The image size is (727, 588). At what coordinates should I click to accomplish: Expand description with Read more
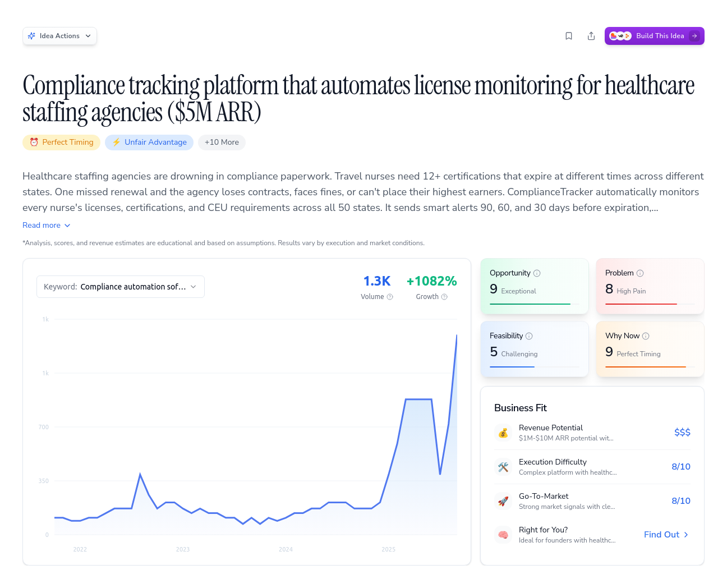point(47,225)
